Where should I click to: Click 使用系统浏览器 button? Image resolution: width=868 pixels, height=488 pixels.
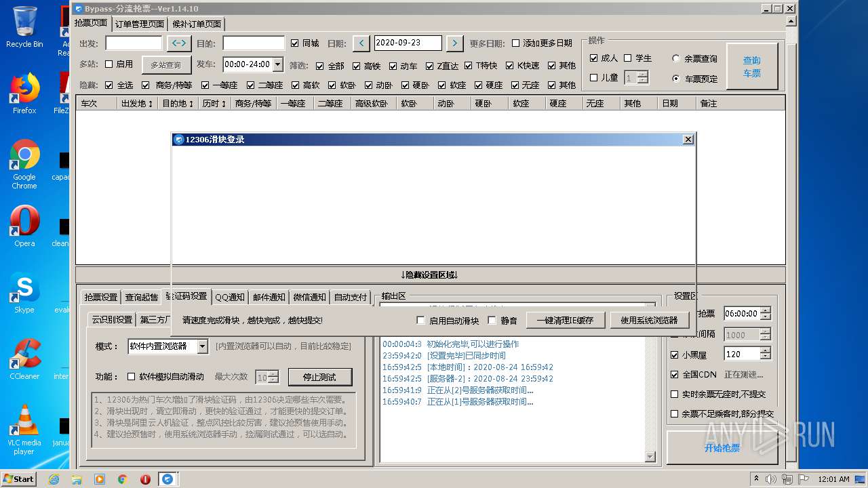pos(649,321)
